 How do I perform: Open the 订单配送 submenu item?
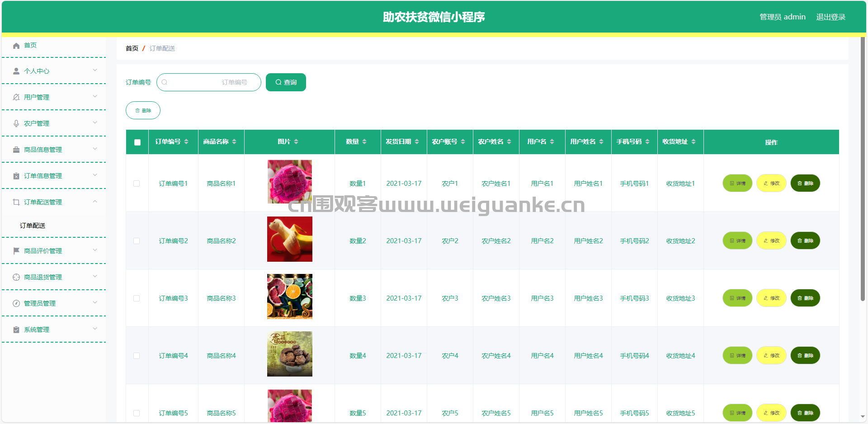(33, 226)
